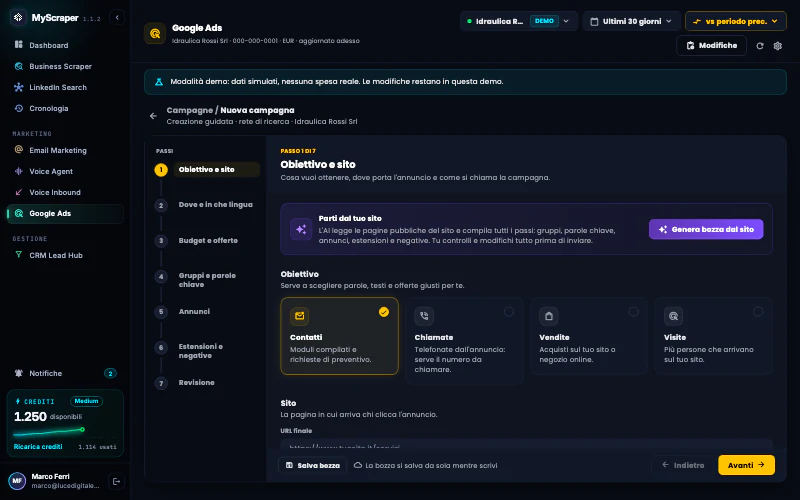Select the Vendite objective radio
800x500 pixels.
coord(633,312)
